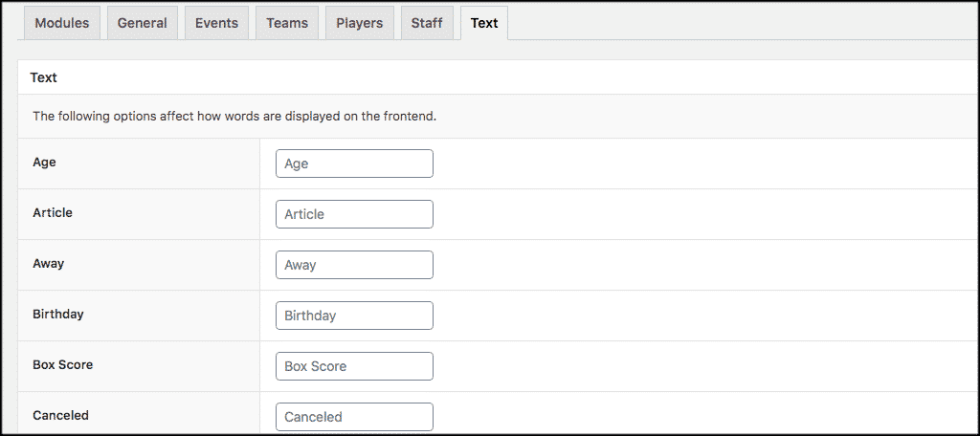Click the Box Score row label
The image size is (980, 436).
(x=63, y=365)
